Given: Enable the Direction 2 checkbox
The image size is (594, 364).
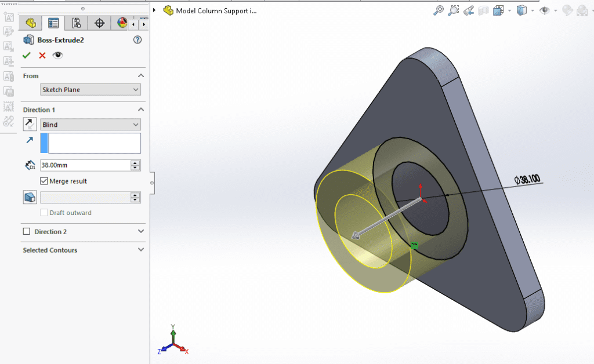Looking at the screenshot, I should [x=27, y=231].
